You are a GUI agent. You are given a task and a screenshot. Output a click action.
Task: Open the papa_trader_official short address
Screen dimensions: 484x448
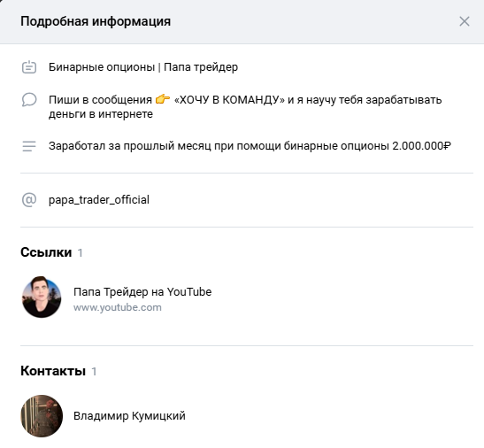(x=99, y=199)
